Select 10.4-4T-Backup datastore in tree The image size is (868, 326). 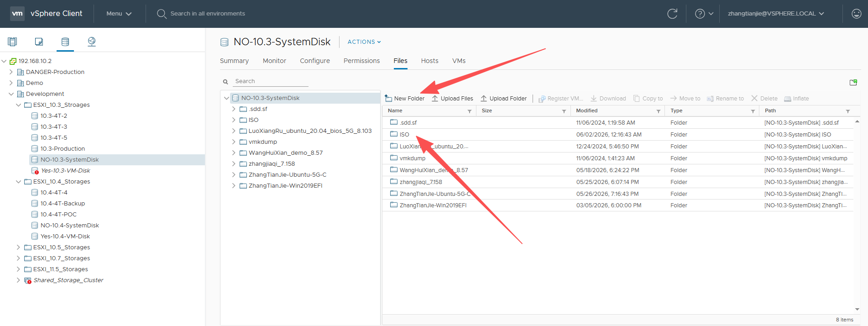point(63,204)
